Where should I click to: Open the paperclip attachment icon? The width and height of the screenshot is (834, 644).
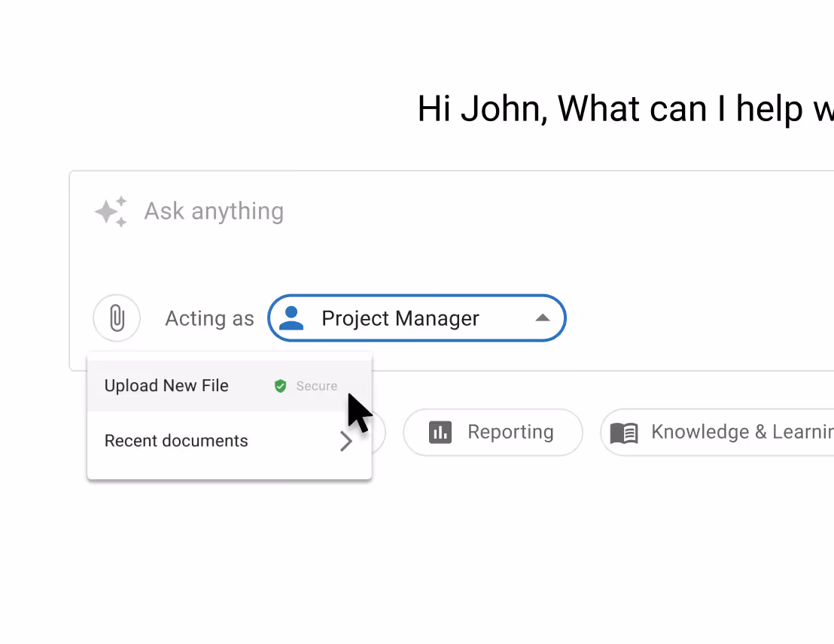click(x=117, y=318)
